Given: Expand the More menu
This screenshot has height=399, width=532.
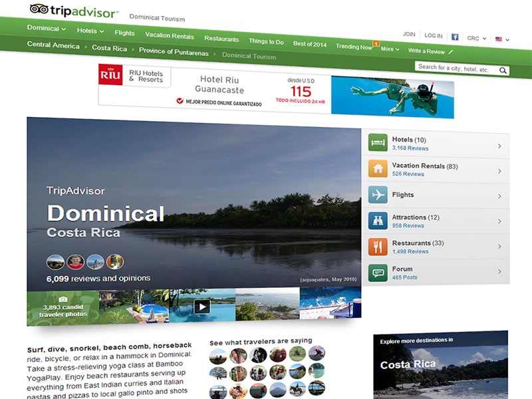Looking at the screenshot, I should tap(390, 49).
